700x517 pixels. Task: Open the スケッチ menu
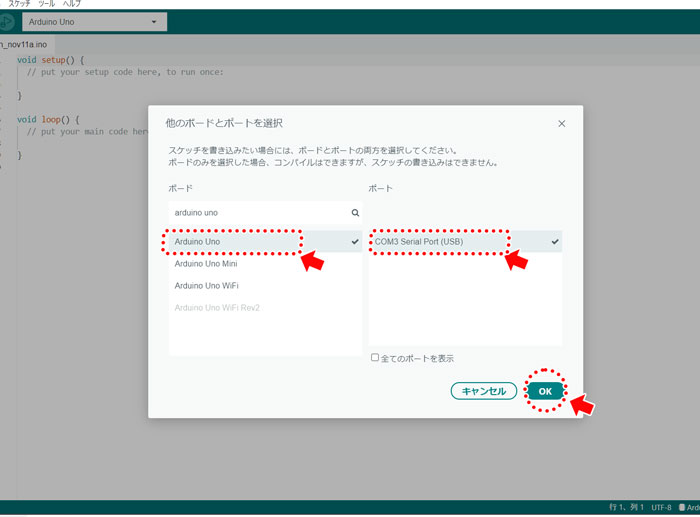click(x=19, y=4)
